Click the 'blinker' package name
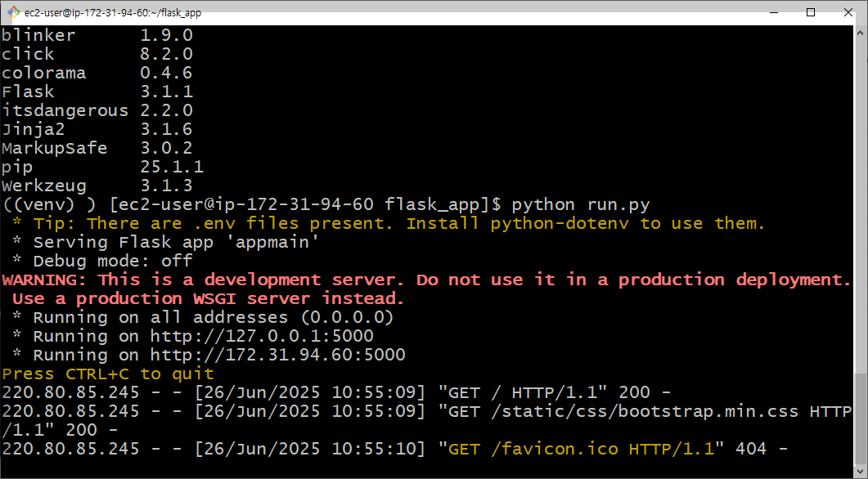Image resolution: width=868 pixels, height=479 pixels. (38, 35)
